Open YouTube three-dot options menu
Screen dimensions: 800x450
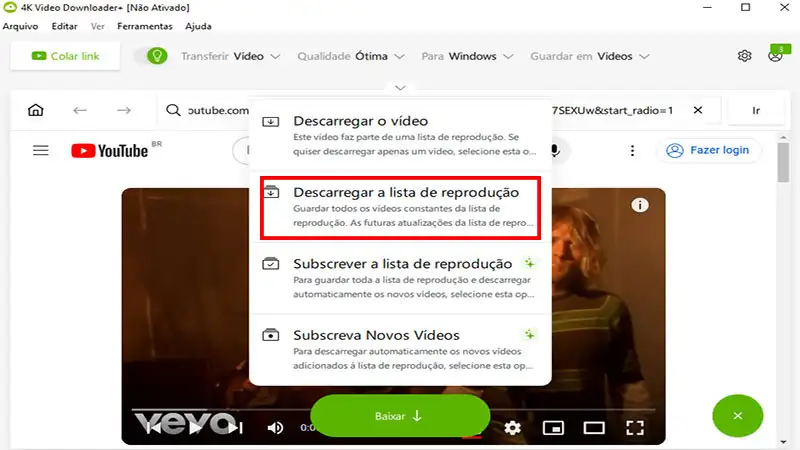(632, 151)
